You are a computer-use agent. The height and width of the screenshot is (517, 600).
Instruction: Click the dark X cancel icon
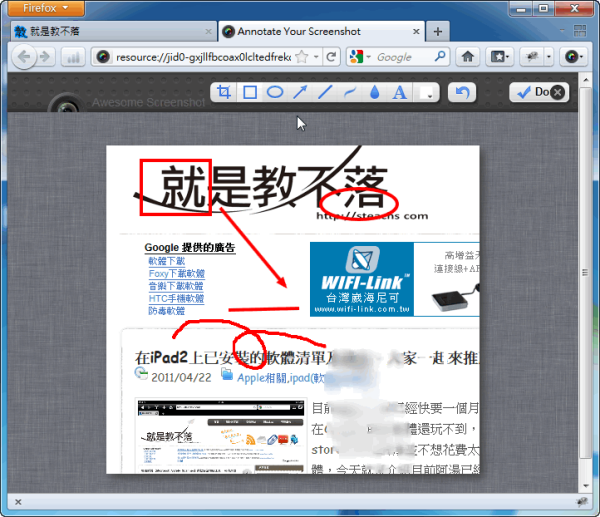(558, 92)
